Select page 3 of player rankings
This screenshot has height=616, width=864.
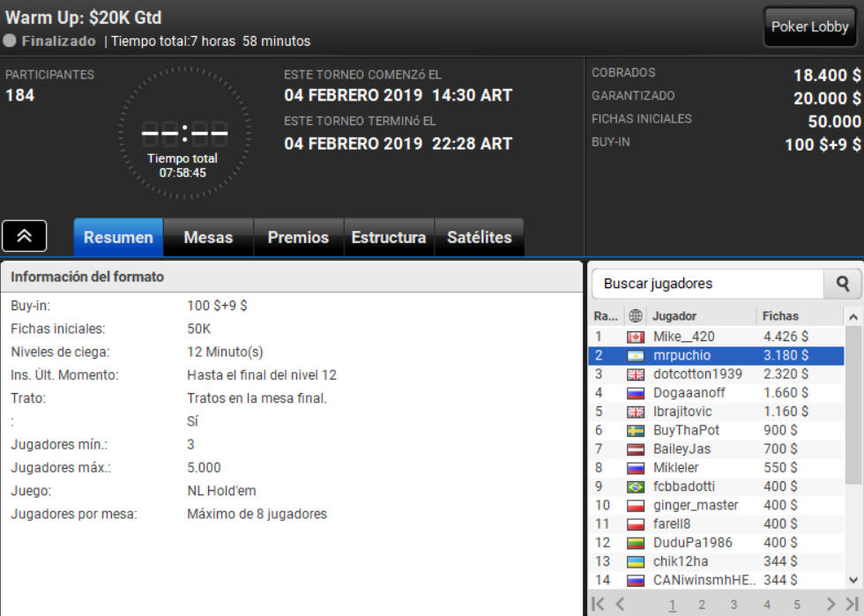734,605
